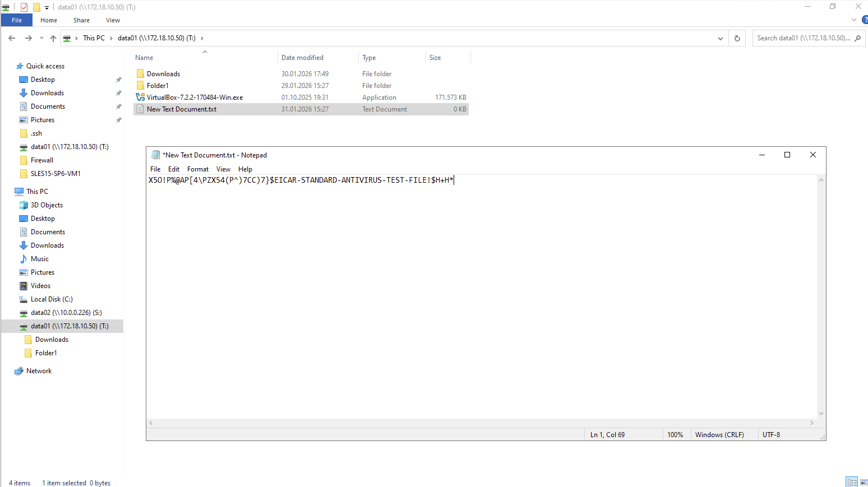Click the blue Help question mark icon
868x487 pixels.
[865, 20]
